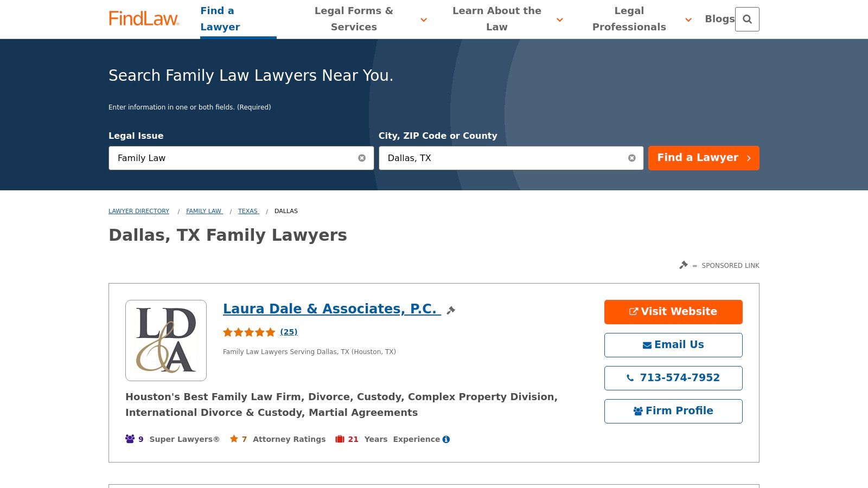Click the info icon next to Years Experience

[x=446, y=439]
